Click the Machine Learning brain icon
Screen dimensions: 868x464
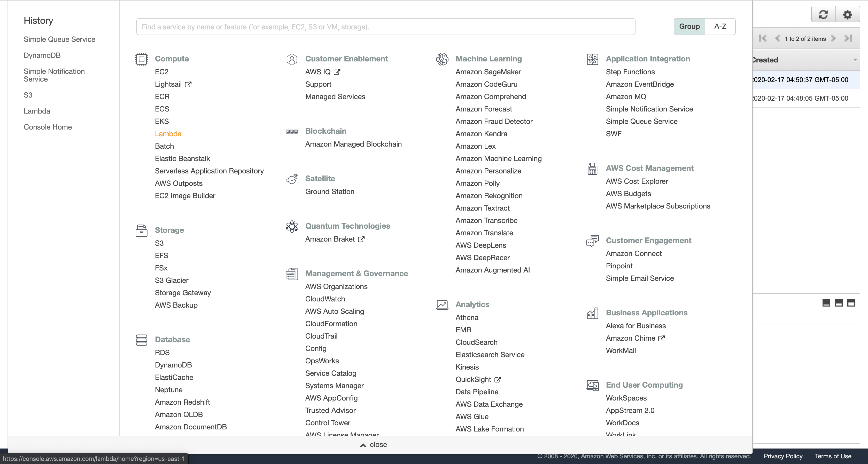pos(442,59)
